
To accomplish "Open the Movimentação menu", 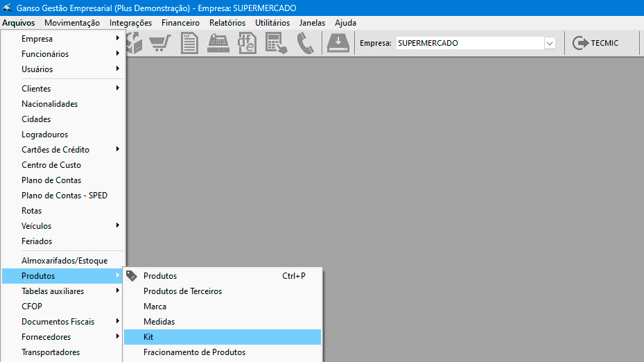I will 72,23.
